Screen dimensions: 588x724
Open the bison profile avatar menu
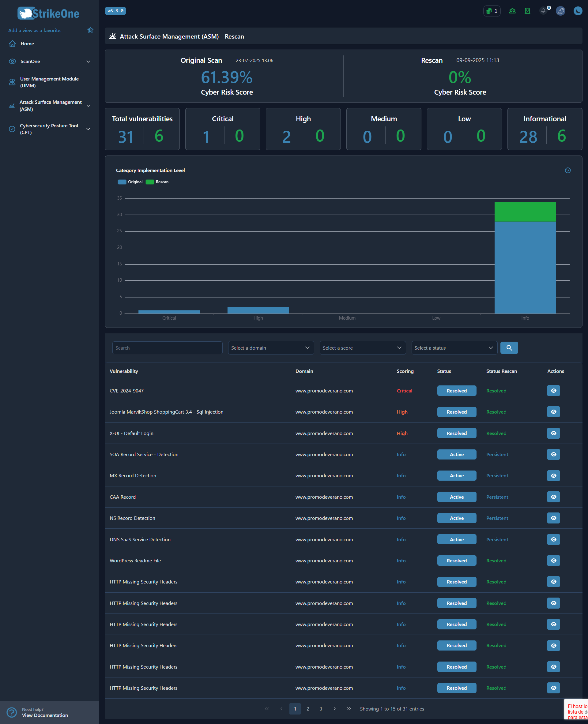[560, 11]
